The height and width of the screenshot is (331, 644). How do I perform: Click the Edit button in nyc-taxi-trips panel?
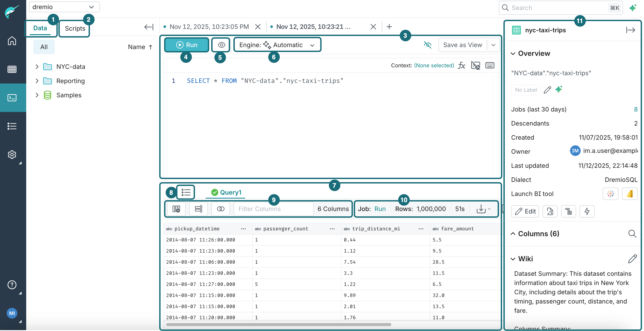click(x=525, y=211)
